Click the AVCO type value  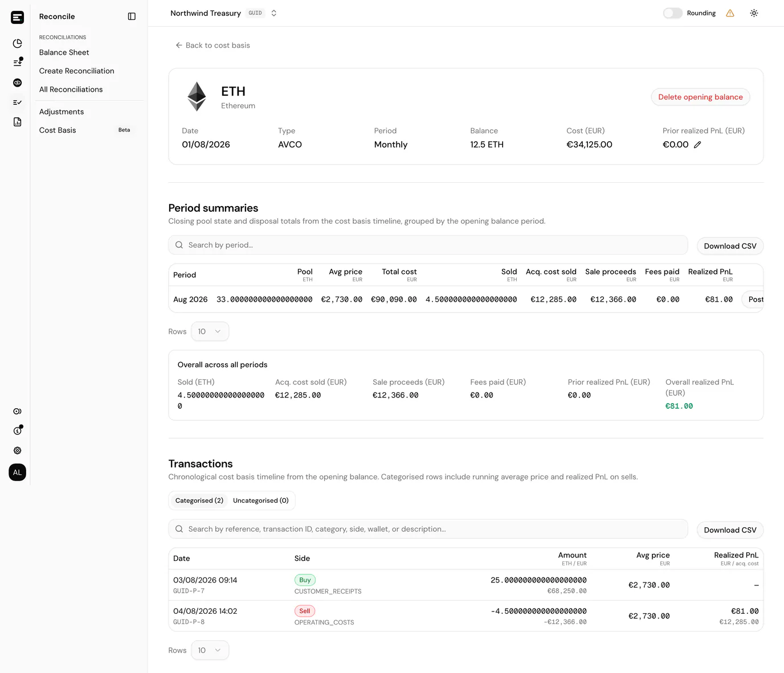[290, 145]
